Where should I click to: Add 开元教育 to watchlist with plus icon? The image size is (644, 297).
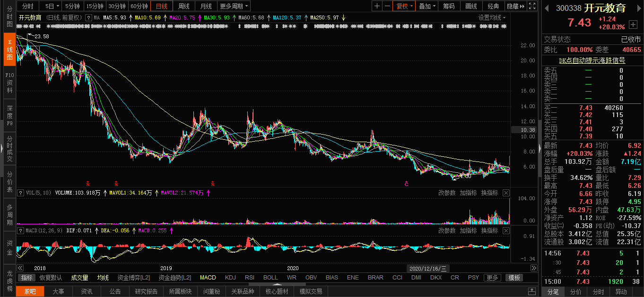633,25
